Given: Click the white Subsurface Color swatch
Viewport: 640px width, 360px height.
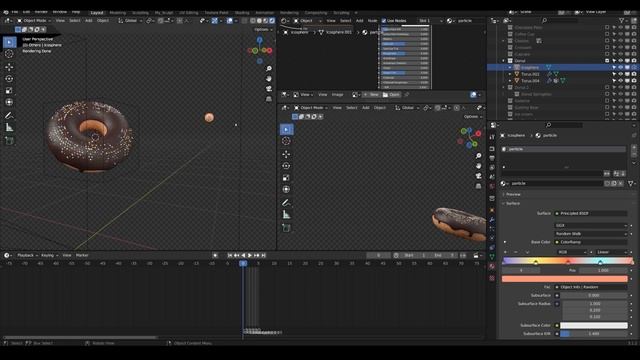Looking at the screenshot, I should pos(593,325).
